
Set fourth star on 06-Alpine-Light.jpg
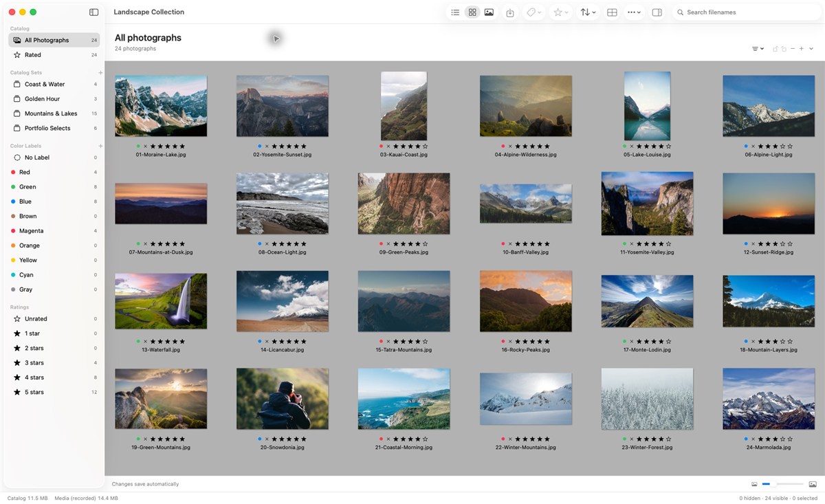[x=782, y=146]
